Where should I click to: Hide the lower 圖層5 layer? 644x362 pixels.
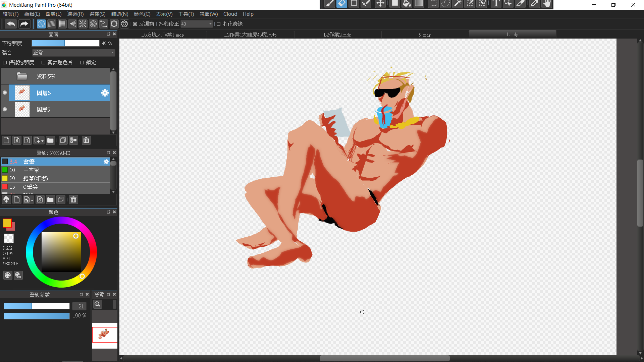pos(5,110)
